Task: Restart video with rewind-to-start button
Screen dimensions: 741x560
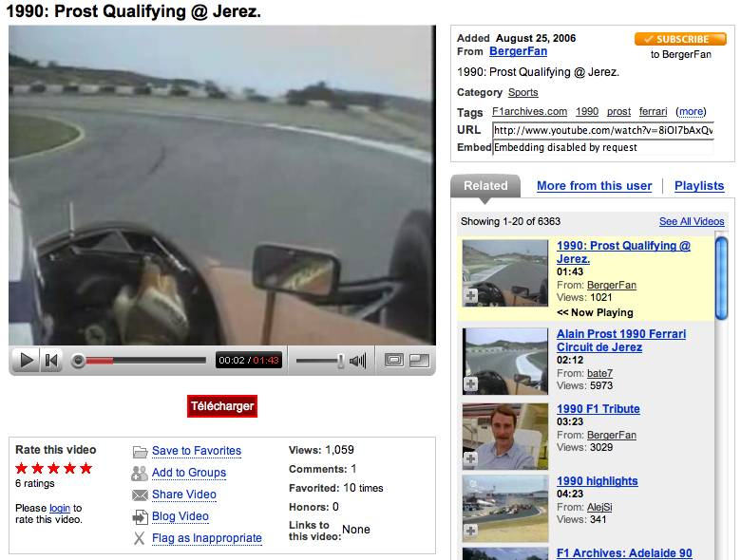Action: pyautogui.click(x=51, y=361)
